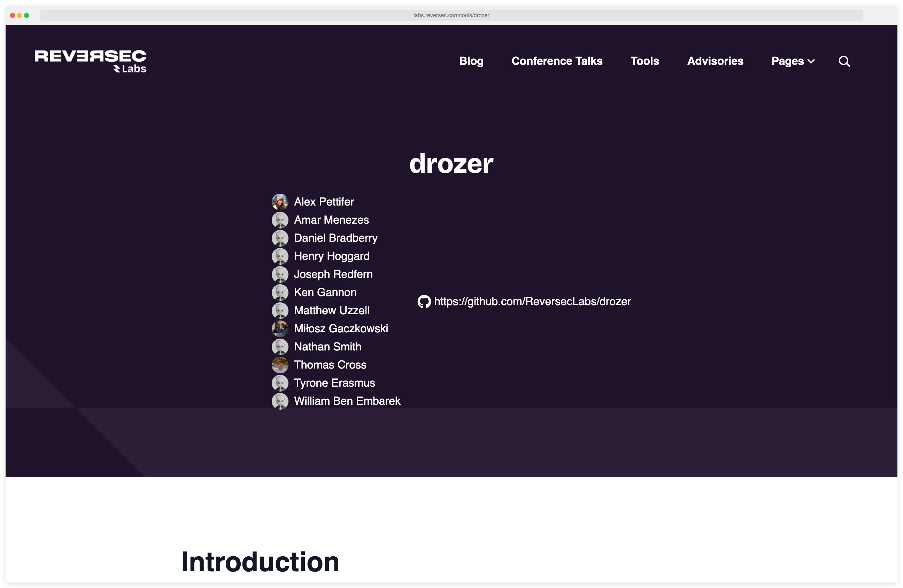Open the Pages chevron arrow
Viewport: 903px width, 588px height.
811,61
